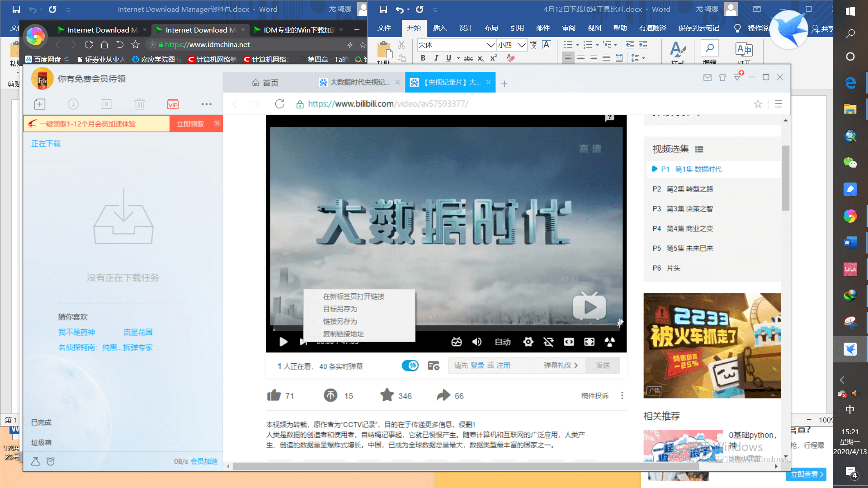The height and width of the screenshot is (488, 868).
Task: Select P2 第2集 转型之路 episode
Action: (713, 189)
